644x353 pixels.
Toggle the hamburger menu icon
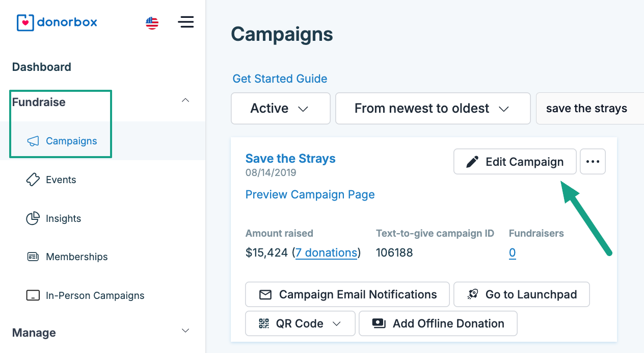point(185,22)
